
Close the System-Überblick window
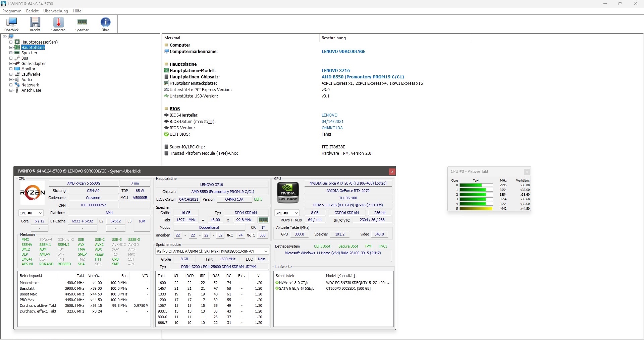pyautogui.click(x=392, y=172)
